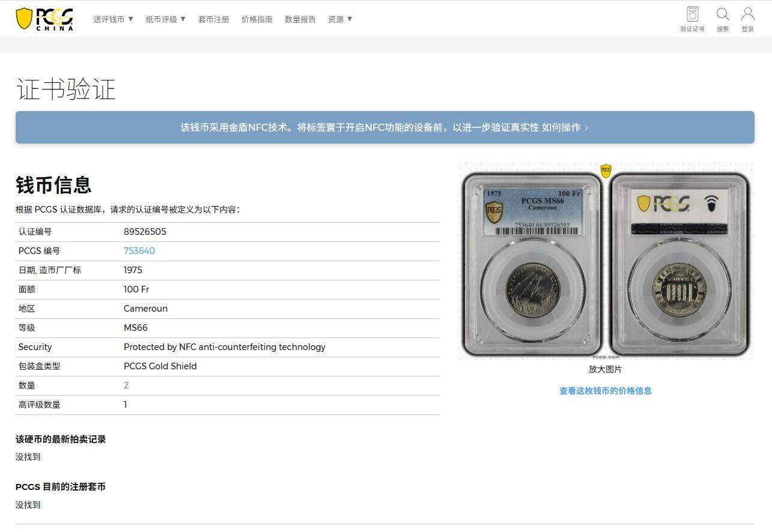Click the 钱币信息 section heading
This screenshot has height=532, width=772.
[x=53, y=185]
